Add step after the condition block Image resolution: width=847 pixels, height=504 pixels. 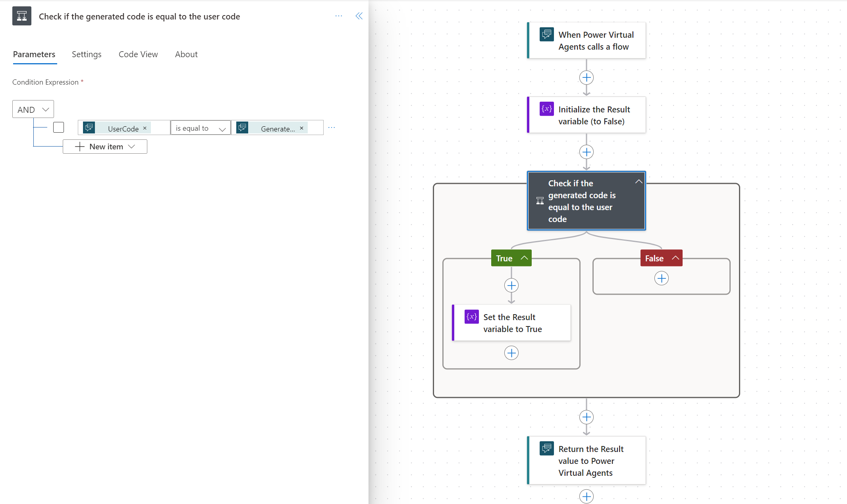coord(587,417)
